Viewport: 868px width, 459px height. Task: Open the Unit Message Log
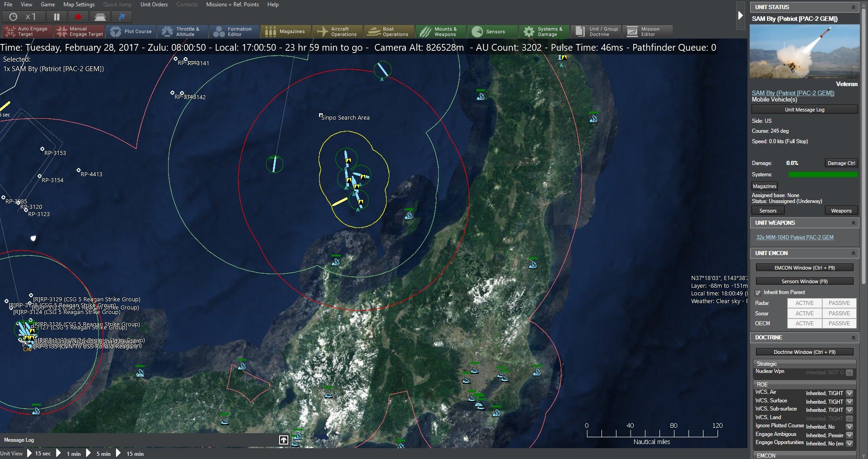click(804, 109)
